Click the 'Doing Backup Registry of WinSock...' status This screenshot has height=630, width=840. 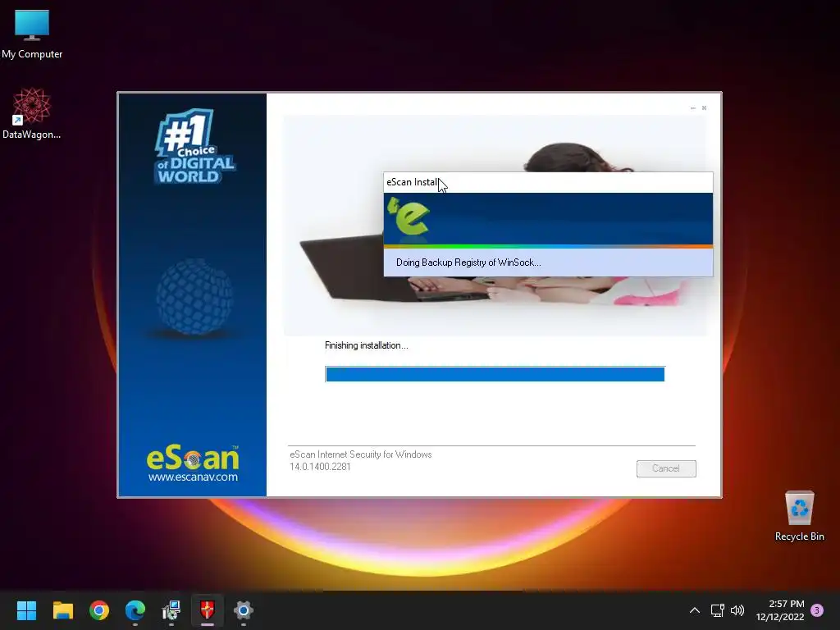coord(468,262)
